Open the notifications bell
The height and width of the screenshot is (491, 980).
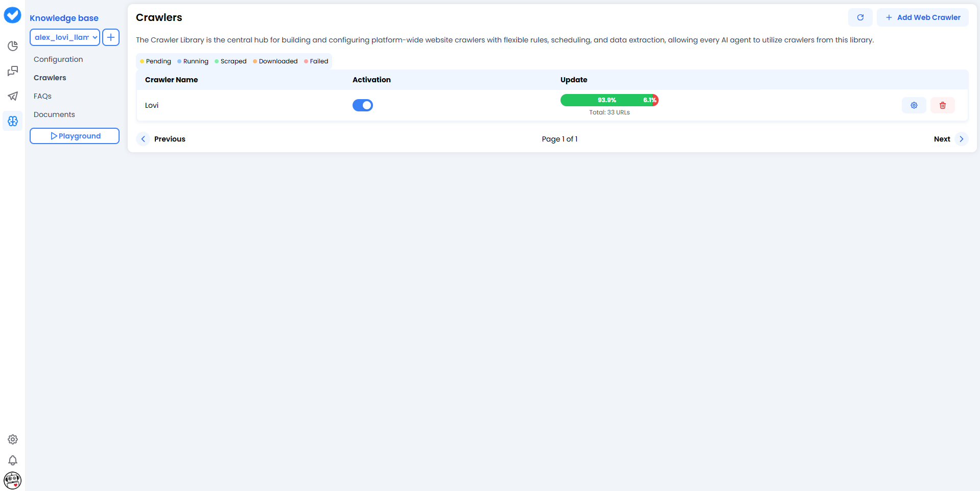12,460
